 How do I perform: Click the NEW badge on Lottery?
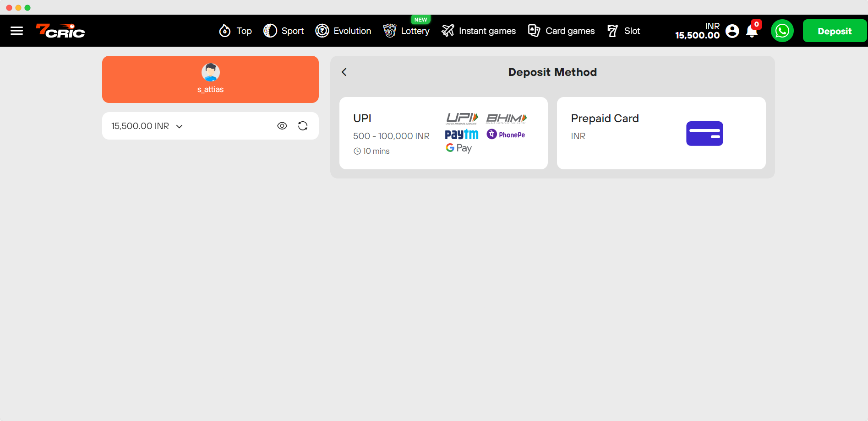420,20
